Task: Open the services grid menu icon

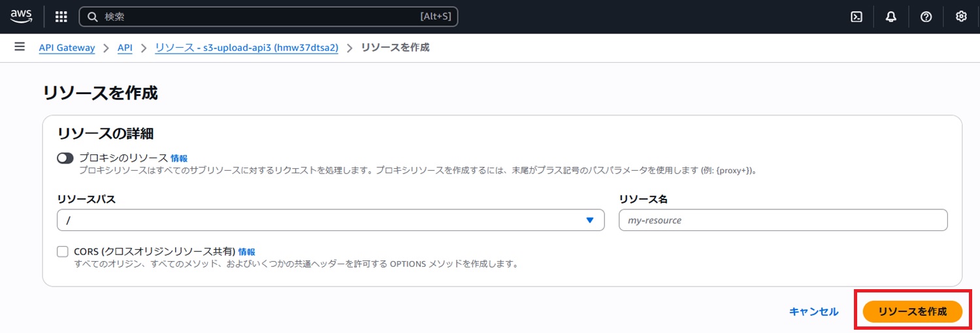Action: click(61, 17)
